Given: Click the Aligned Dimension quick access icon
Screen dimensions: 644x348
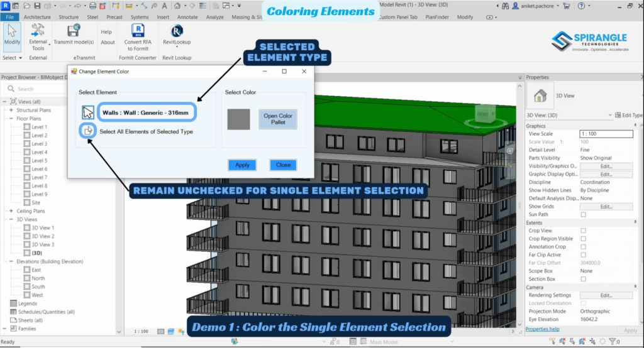Looking at the screenshot, I should click(144, 6).
